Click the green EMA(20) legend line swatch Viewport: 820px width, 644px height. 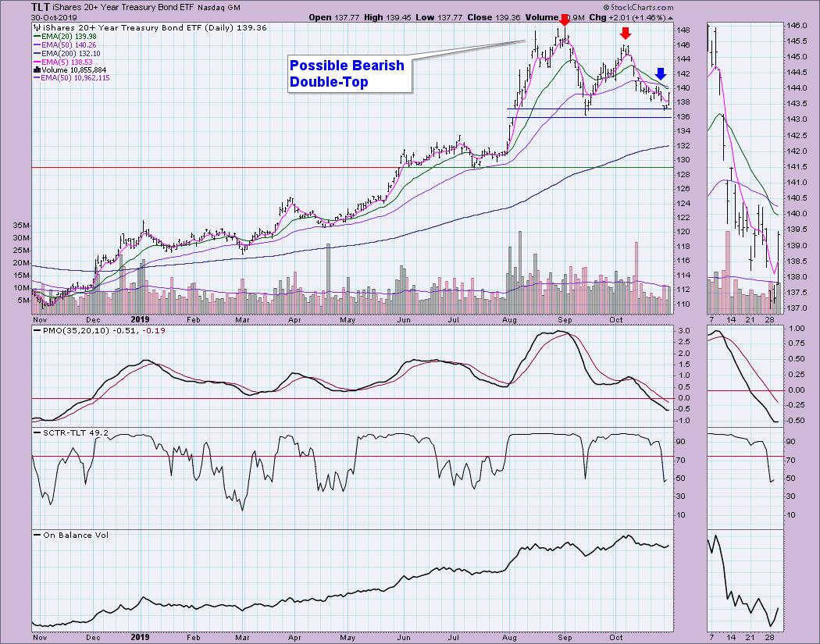point(37,37)
